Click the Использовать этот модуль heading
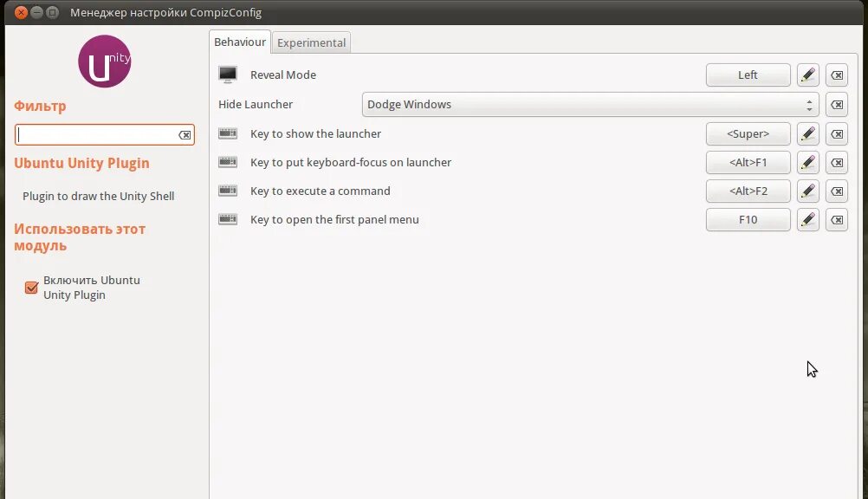 pyautogui.click(x=80, y=237)
